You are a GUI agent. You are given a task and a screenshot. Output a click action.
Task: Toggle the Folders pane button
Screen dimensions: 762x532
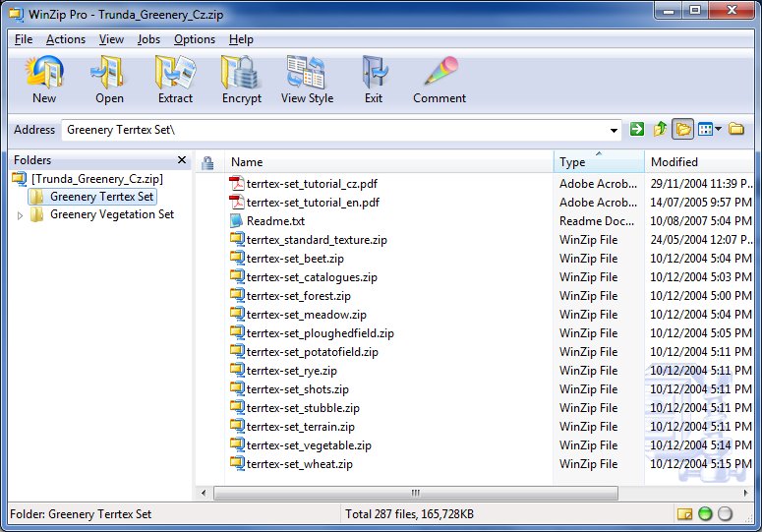682,129
